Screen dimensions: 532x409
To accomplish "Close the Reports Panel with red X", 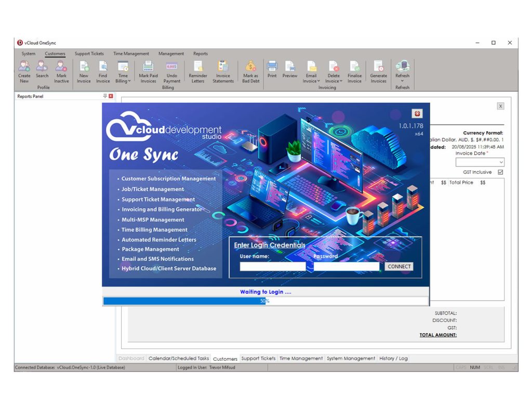I will (111, 96).
